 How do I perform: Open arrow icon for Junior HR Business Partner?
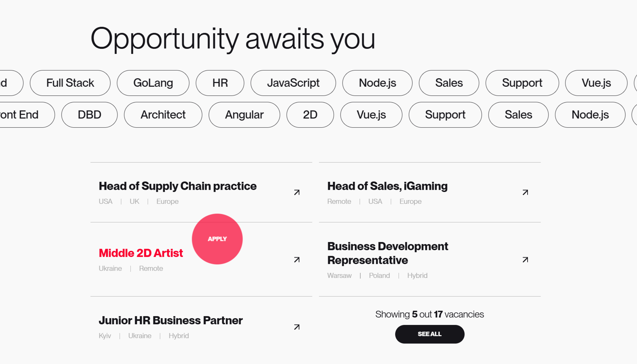(x=297, y=327)
